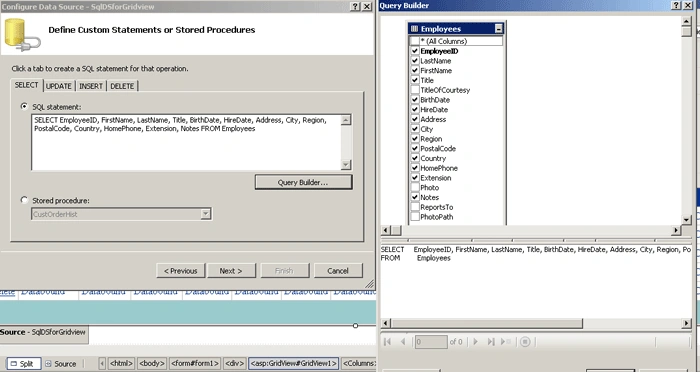Open help in Query Builder window
This screenshot has width=700, height=372.
[677, 5]
